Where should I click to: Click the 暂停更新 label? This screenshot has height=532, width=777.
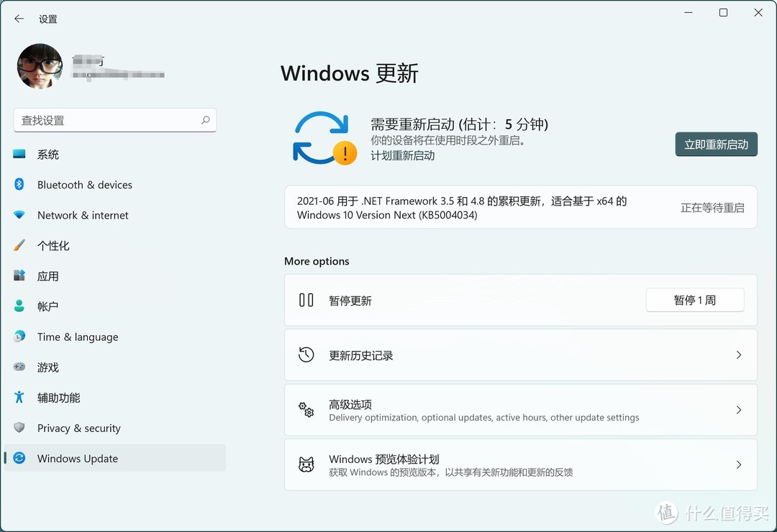[x=350, y=301]
